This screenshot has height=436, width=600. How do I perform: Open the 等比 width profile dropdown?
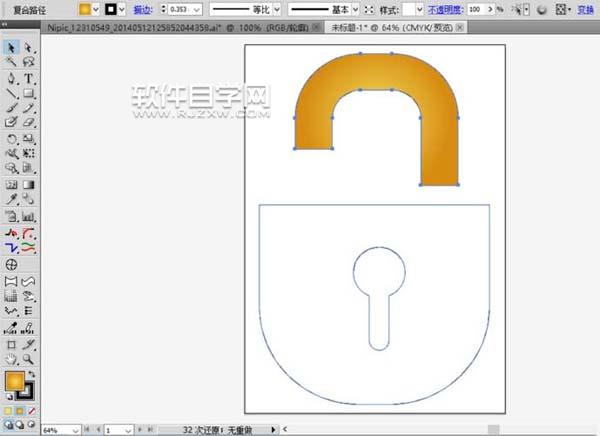[277, 9]
